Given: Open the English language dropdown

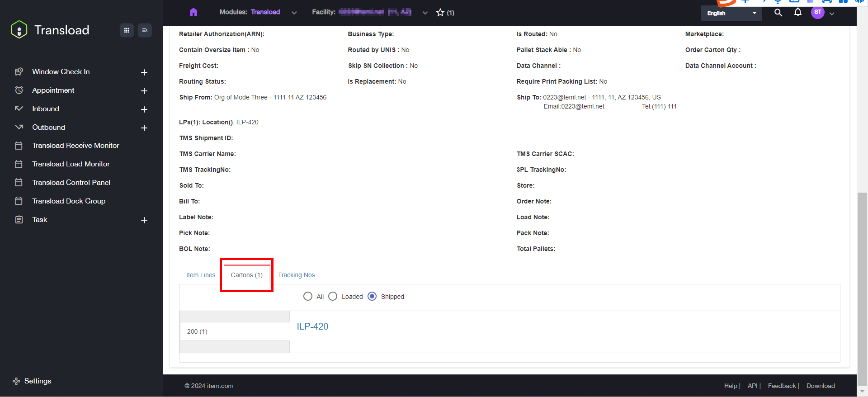Looking at the screenshot, I should [731, 13].
